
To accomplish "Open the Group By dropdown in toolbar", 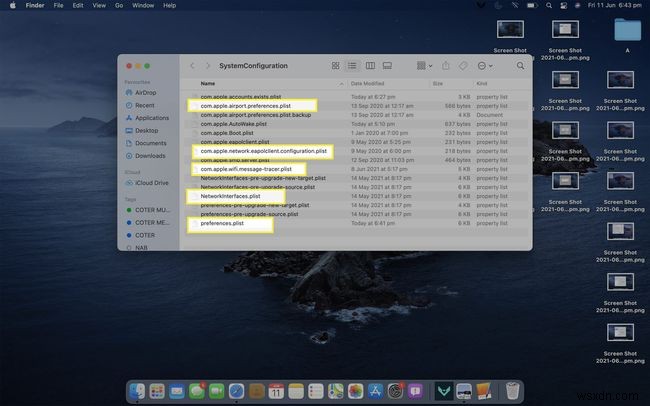I will [x=424, y=66].
